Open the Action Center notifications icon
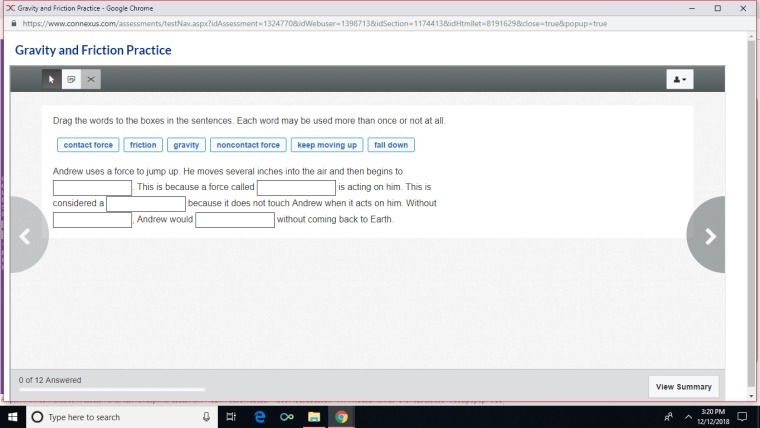The width and height of the screenshot is (760, 428). (742, 417)
